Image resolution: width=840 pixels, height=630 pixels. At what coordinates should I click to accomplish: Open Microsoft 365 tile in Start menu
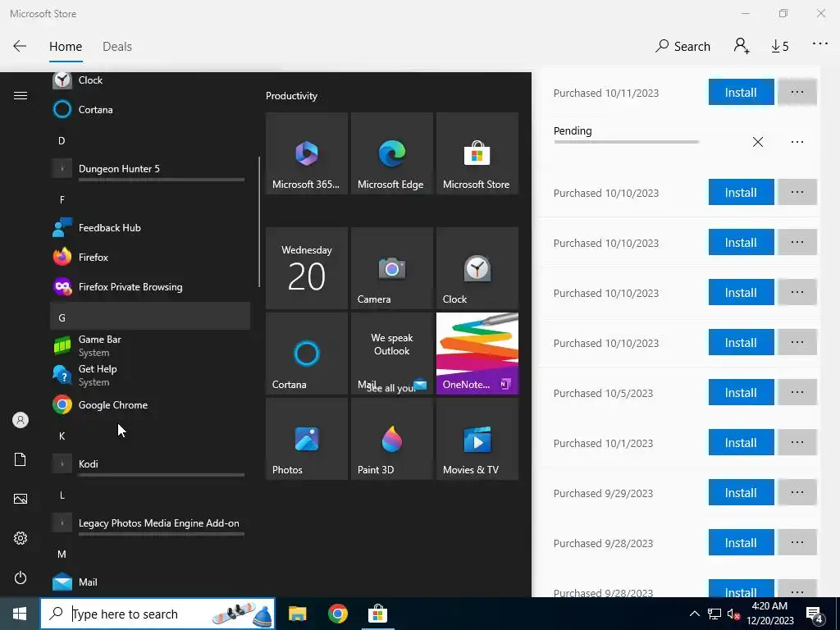307,153
